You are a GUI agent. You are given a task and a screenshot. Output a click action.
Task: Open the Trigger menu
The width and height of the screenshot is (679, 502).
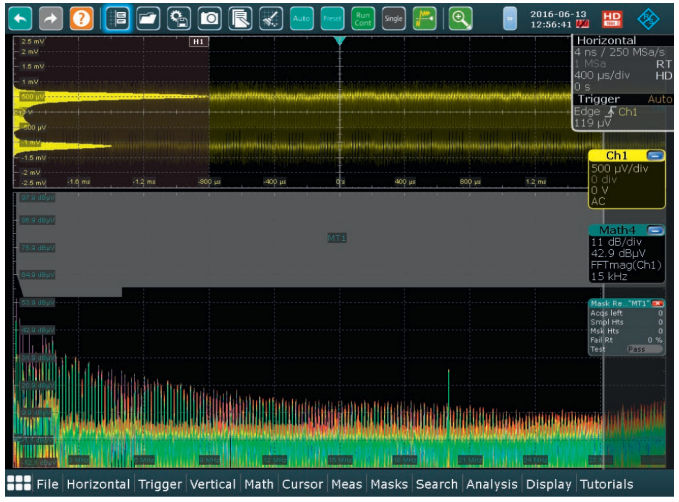click(x=160, y=484)
